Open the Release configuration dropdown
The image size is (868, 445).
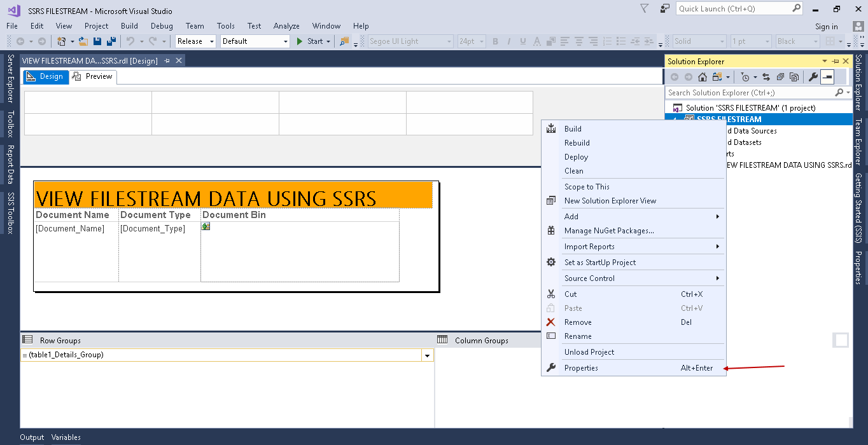tap(212, 41)
